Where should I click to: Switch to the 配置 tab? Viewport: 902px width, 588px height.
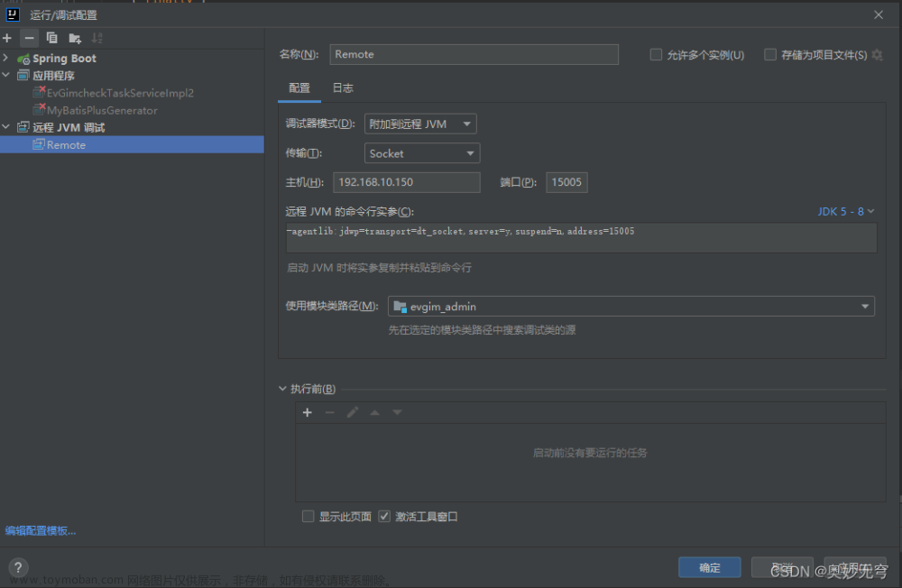[299, 88]
